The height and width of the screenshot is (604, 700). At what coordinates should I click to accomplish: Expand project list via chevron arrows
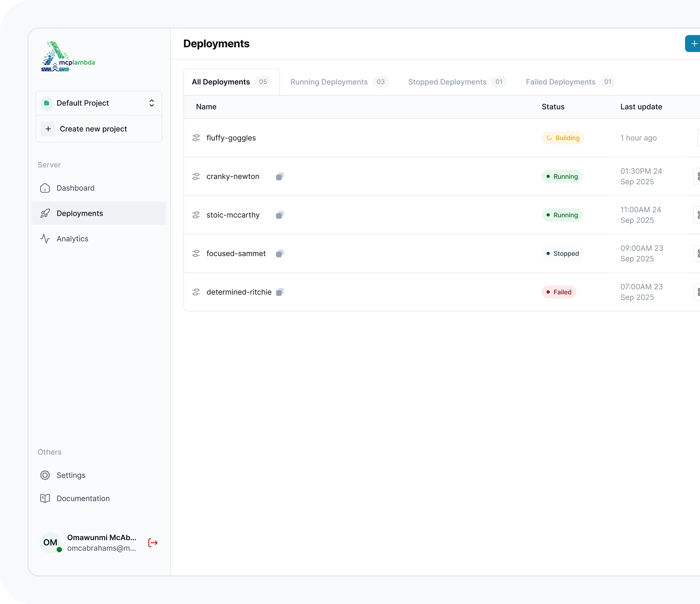point(152,103)
